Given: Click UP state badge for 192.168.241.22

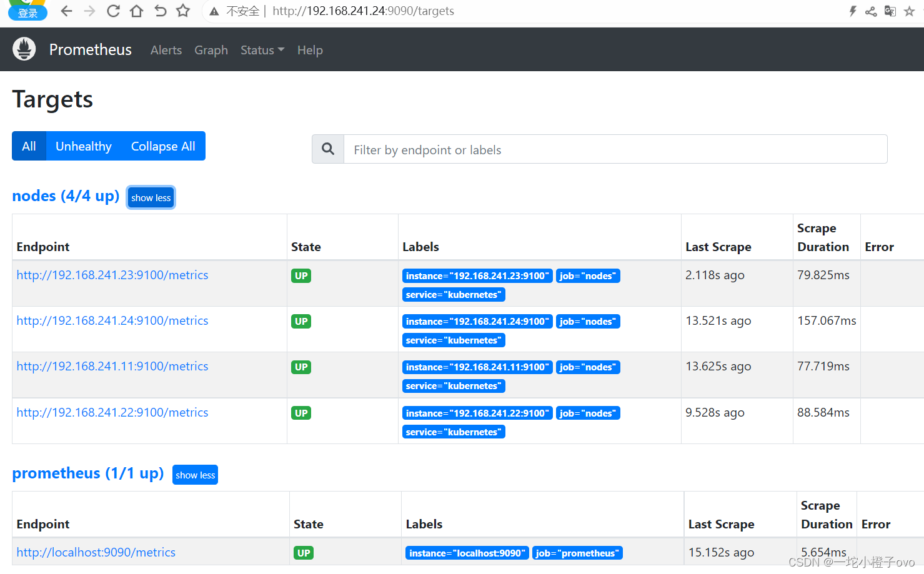Looking at the screenshot, I should (x=301, y=413).
